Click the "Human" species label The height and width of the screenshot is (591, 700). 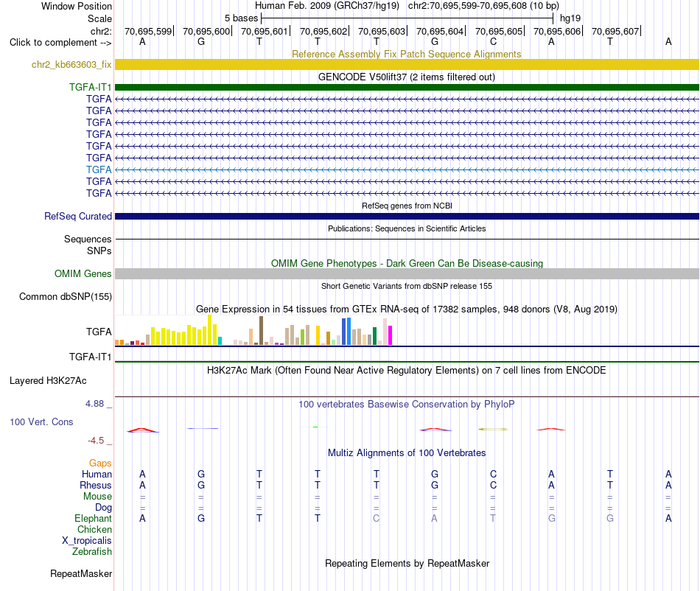pyautogui.click(x=97, y=474)
